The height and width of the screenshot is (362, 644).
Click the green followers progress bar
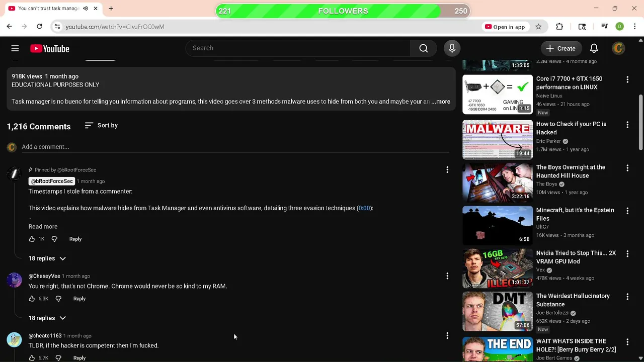(343, 11)
